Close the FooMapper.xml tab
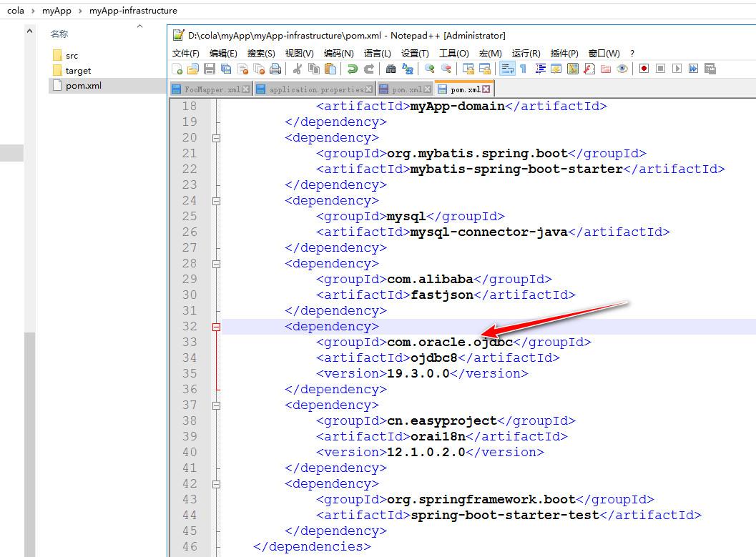The width and height of the screenshot is (756, 557). coord(246,89)
